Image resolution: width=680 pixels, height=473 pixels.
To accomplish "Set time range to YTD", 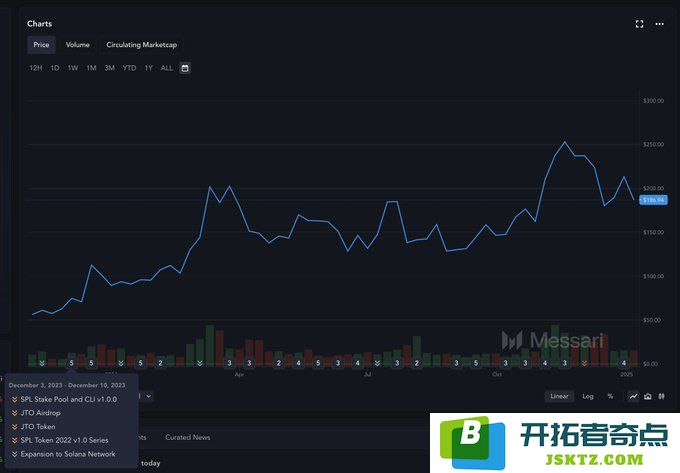I will tap(129, 68).
